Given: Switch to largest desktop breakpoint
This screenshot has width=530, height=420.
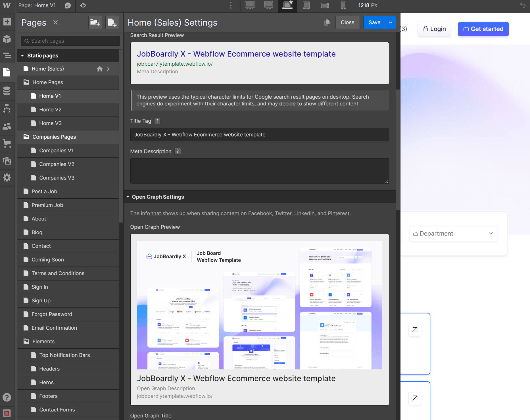Looking at the screenshot, I should click(250, 5).
